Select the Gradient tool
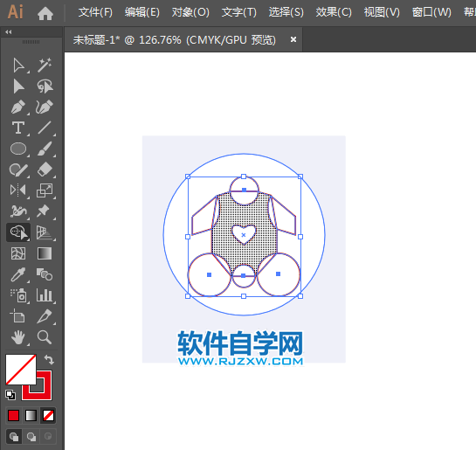This screenshot has width=476, height=450. [x=45, y=253]
